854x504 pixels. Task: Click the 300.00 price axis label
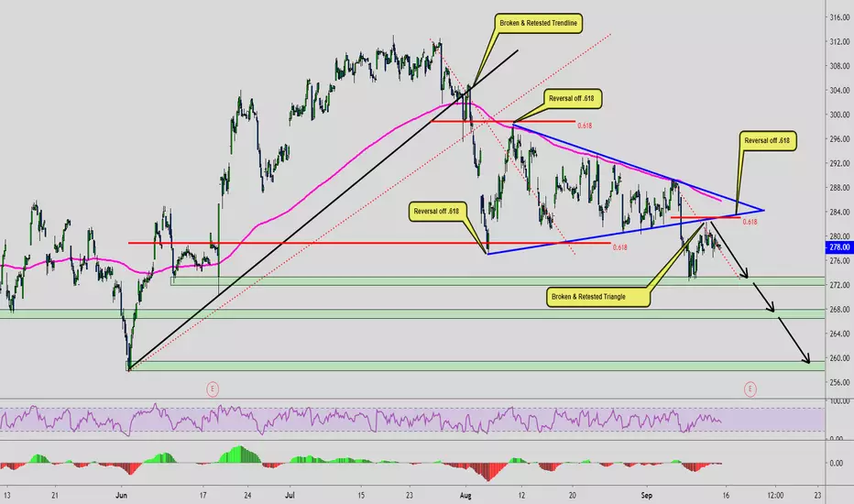[839, 115]
